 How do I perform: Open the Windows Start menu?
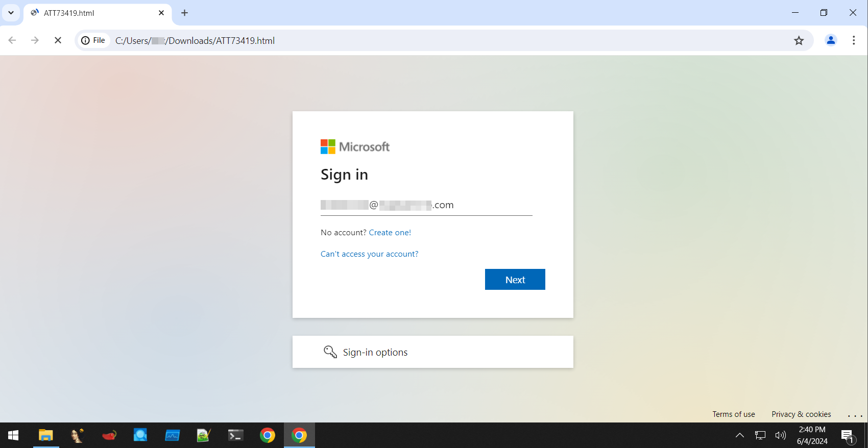pos(13,435)
